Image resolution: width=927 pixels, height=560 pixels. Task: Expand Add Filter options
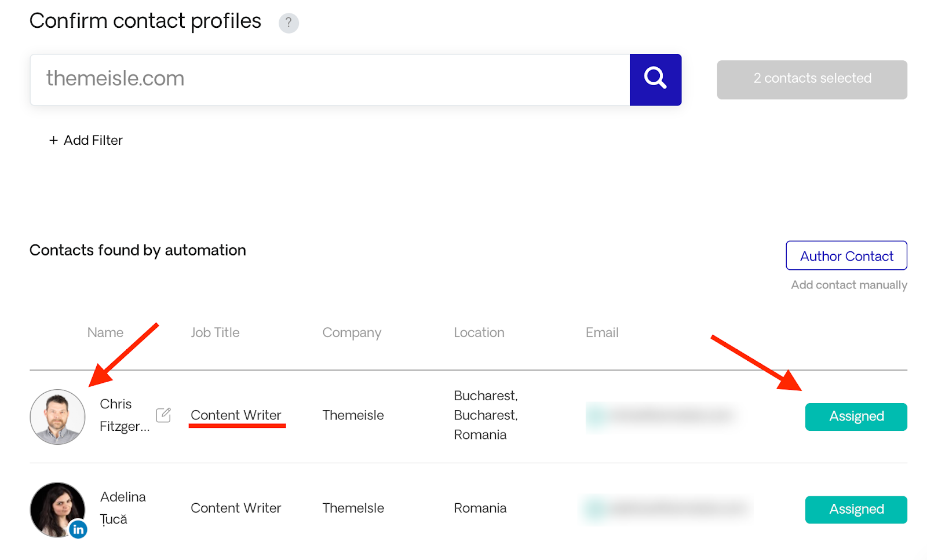tap(85, 140)
